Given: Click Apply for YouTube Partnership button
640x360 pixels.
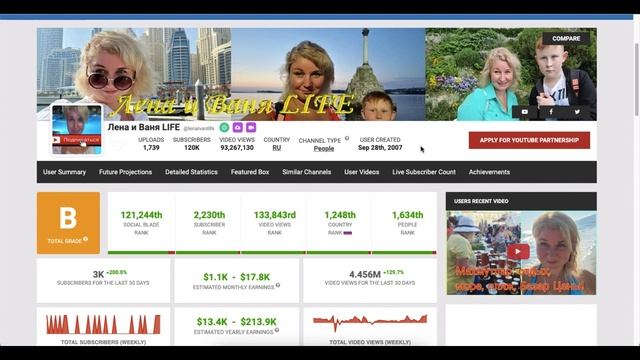Looking at the screenshot, I should tap(529, 140).
